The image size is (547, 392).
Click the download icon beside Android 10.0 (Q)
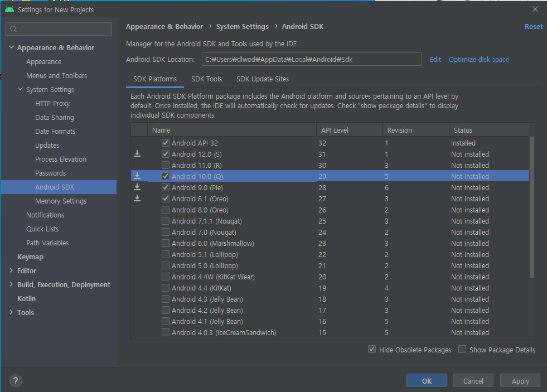pyautogui.click(x=137, y=176)
